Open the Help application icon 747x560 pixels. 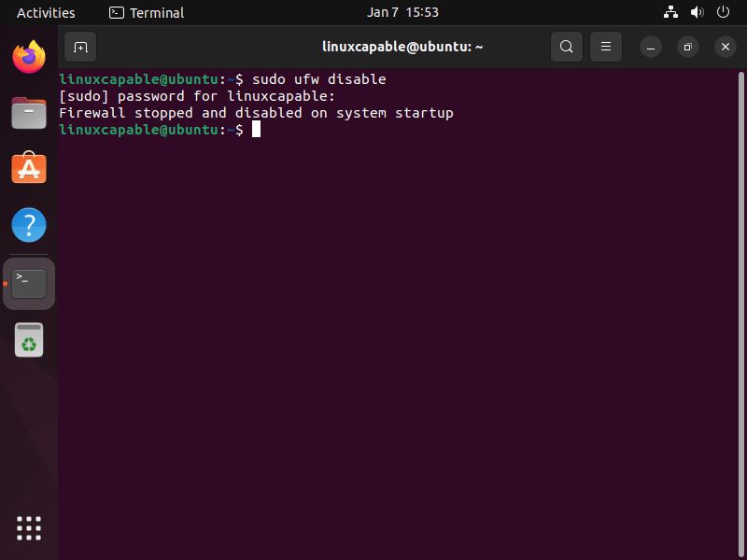29,225
